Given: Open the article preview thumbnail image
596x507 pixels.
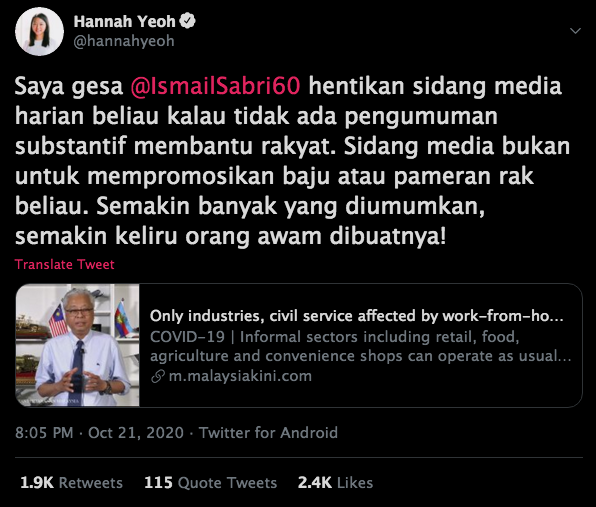Looking at the screenshot, I should [x=78, y=345].
